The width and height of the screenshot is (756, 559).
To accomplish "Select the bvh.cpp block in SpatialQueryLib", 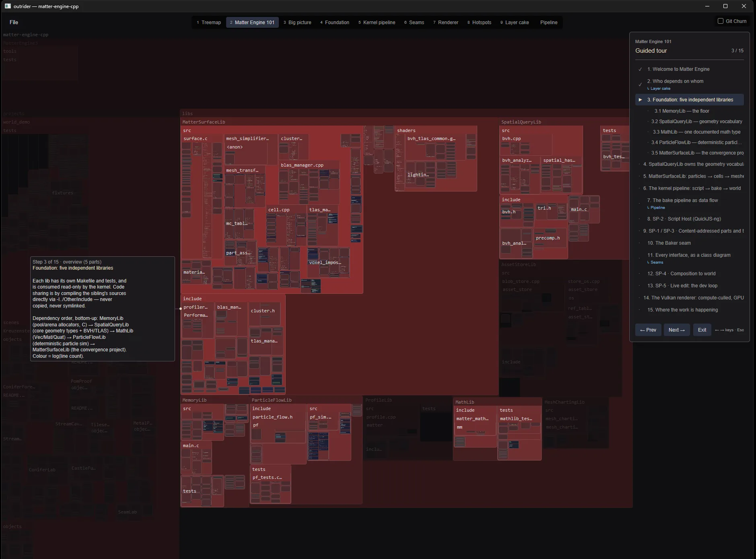I will (x=525, y=145).
